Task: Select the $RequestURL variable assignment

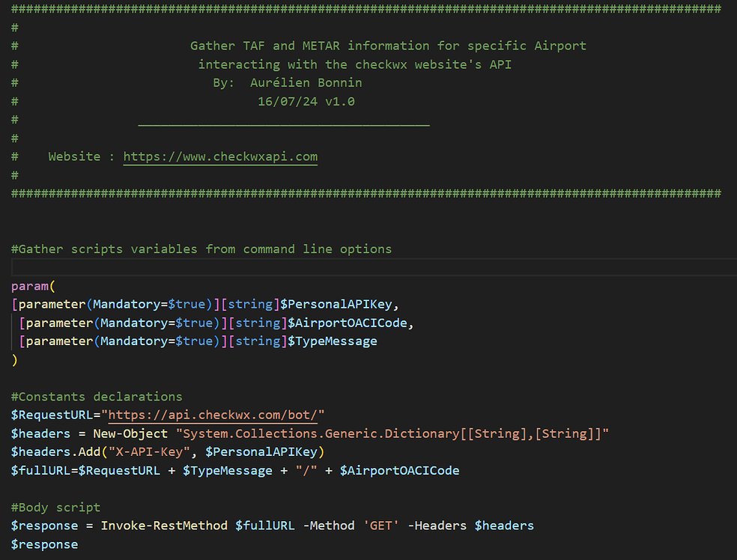Action: (54, 414)
